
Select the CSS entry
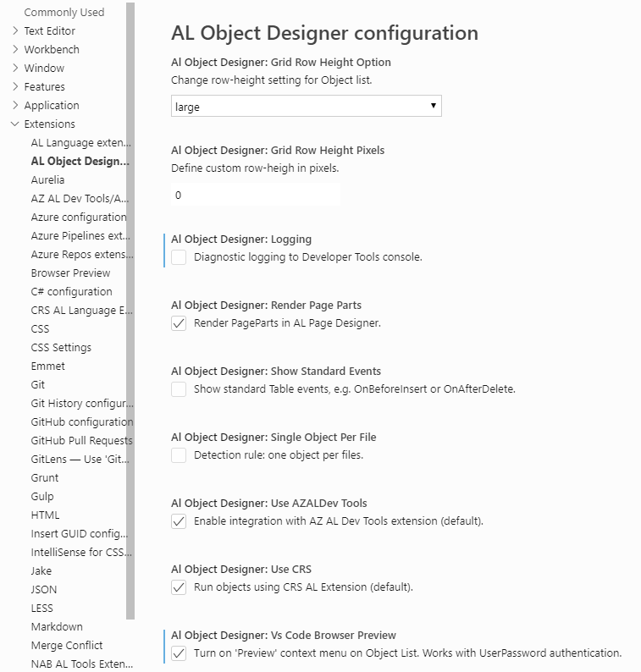[41, 328]
